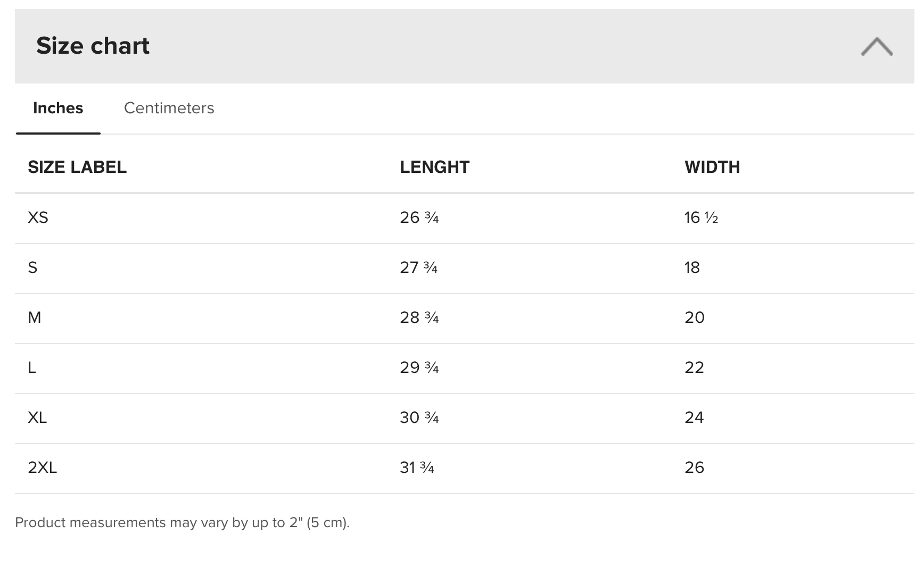Click the 26 ¾ length value

419,218
